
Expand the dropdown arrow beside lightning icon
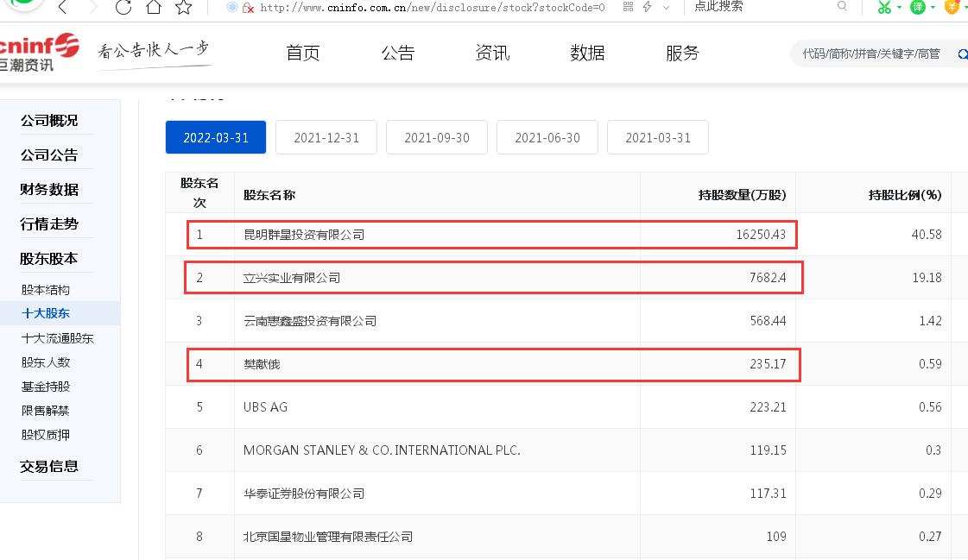pos(666,8)
